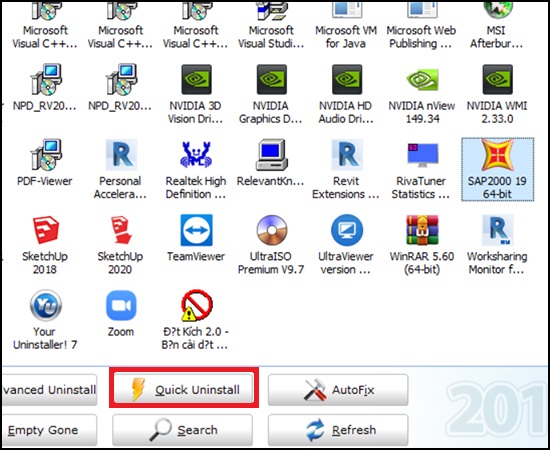Select the UltraISO Premium V9.7 disc icon

tap(271, 230)
